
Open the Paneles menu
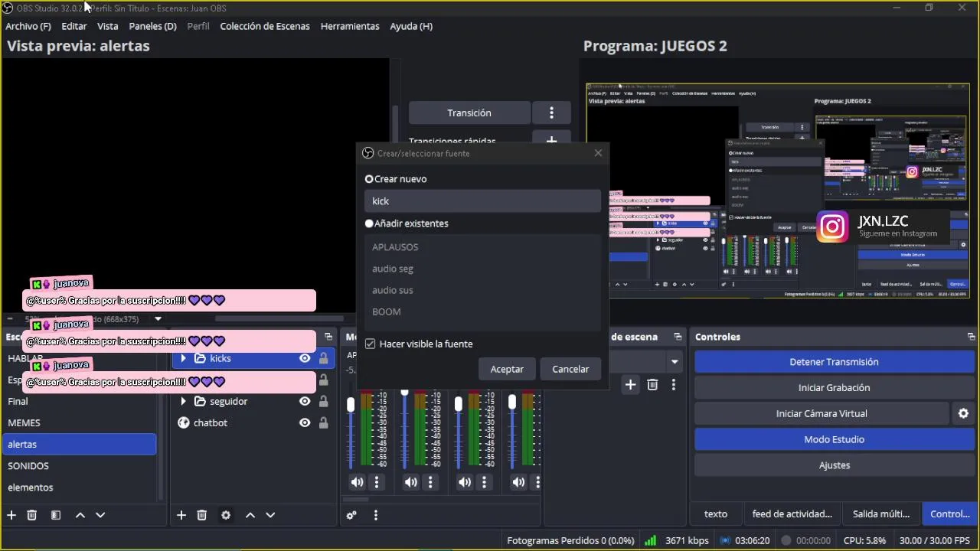click(153, 26)
